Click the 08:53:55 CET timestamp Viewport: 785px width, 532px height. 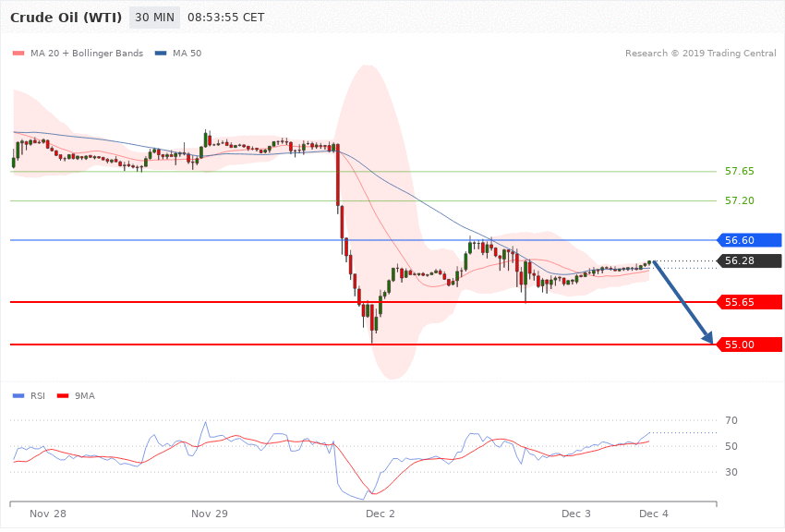[225, 18]
